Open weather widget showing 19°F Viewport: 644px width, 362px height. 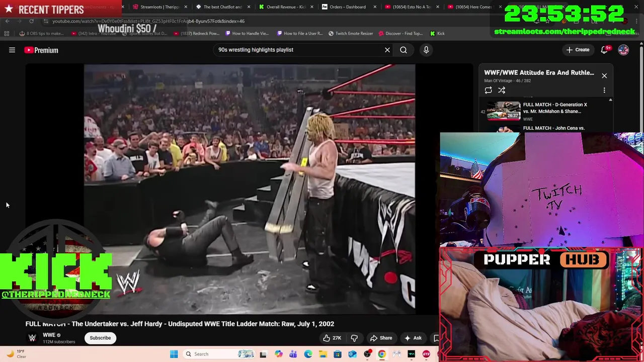click(x=15, y=354)
